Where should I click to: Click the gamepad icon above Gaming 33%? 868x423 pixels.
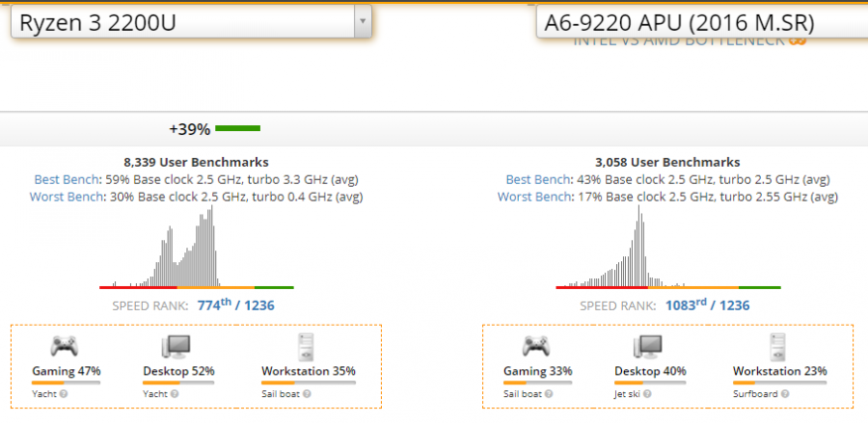click(536, 347)
